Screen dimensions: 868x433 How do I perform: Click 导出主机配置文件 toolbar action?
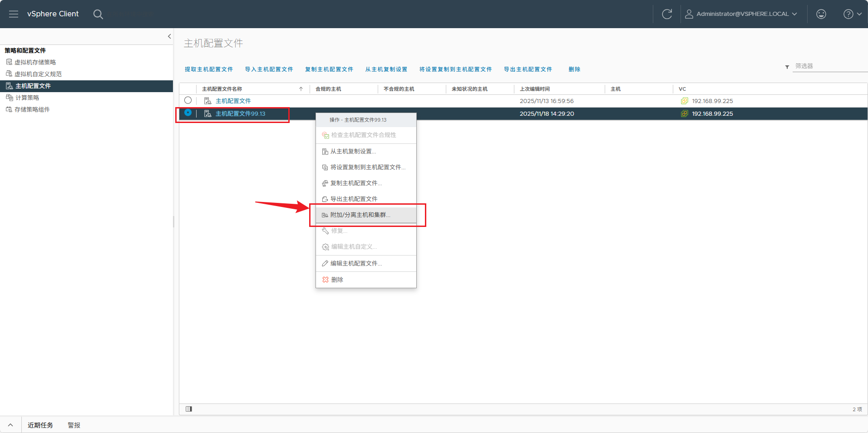tap(528, 69)
